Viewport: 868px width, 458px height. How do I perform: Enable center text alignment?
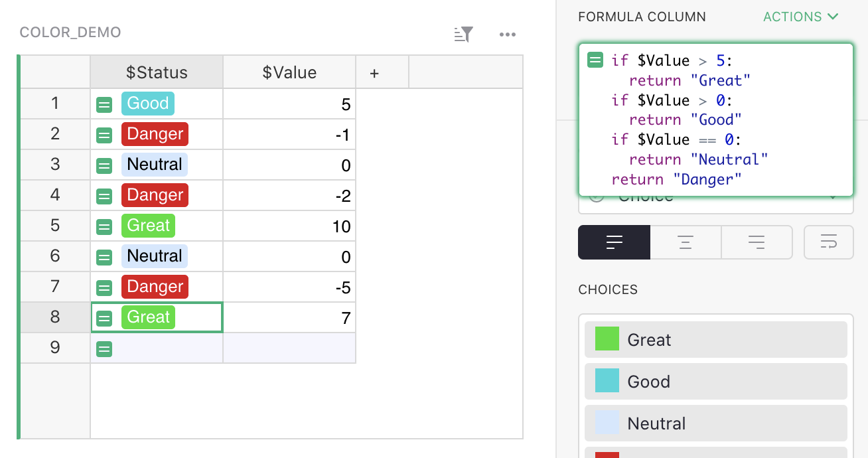[685, 242]
